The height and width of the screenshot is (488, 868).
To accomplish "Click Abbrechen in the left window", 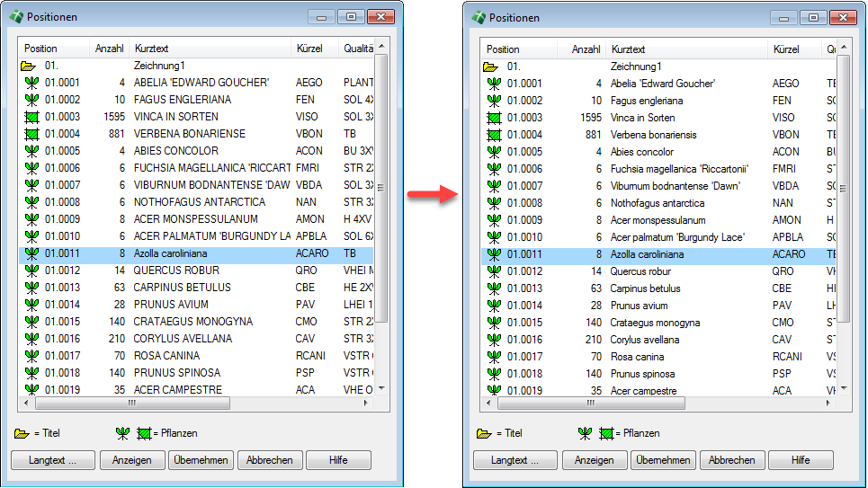I will [269, 460].
